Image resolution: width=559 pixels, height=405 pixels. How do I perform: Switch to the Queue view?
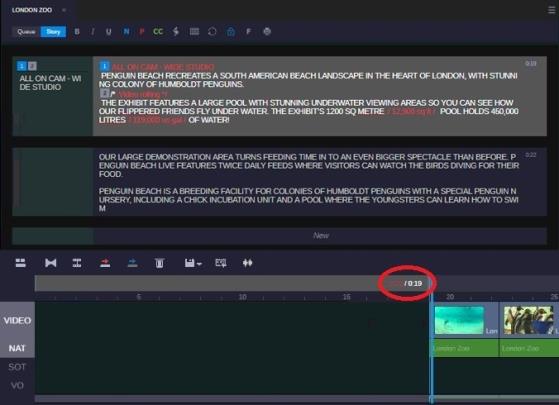click(26, 32)
